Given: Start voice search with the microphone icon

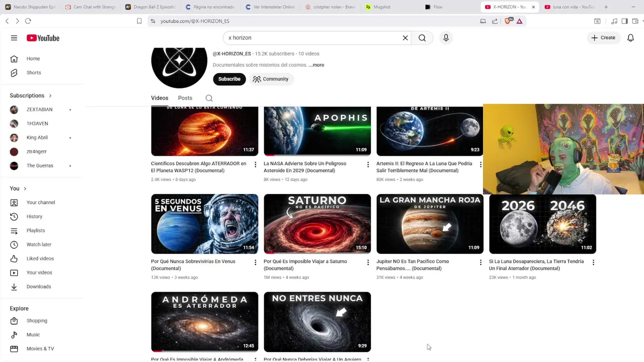Looking at the screenshot, I should 446,38.
